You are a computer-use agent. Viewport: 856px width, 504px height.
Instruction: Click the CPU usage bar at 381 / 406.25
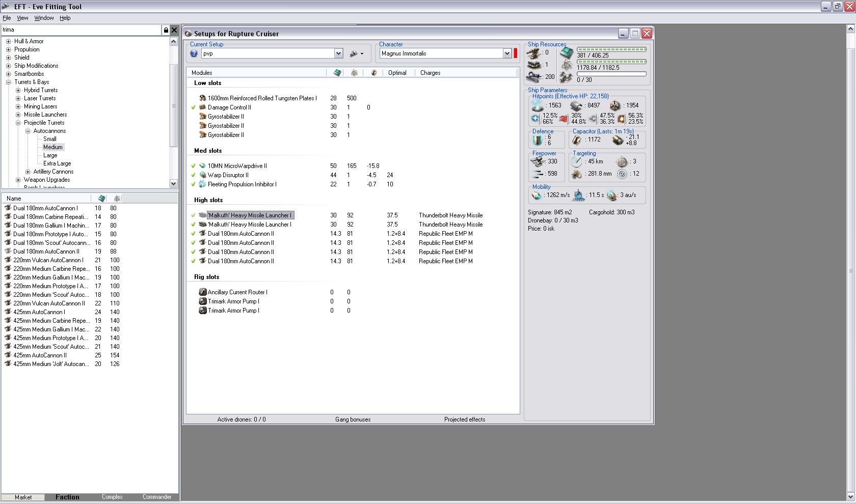click(611, 49)
